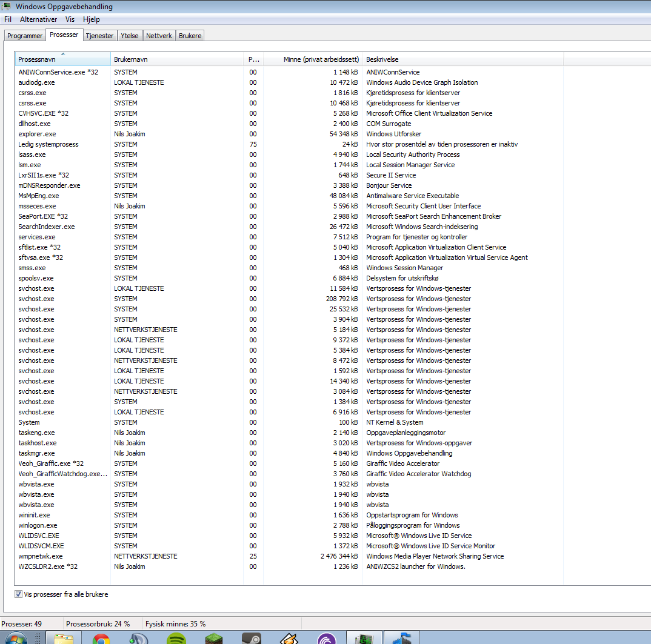Select the lsm.exe process
Image resolution: width=651 pixels, height=644 pixels.
coord(289,165)
